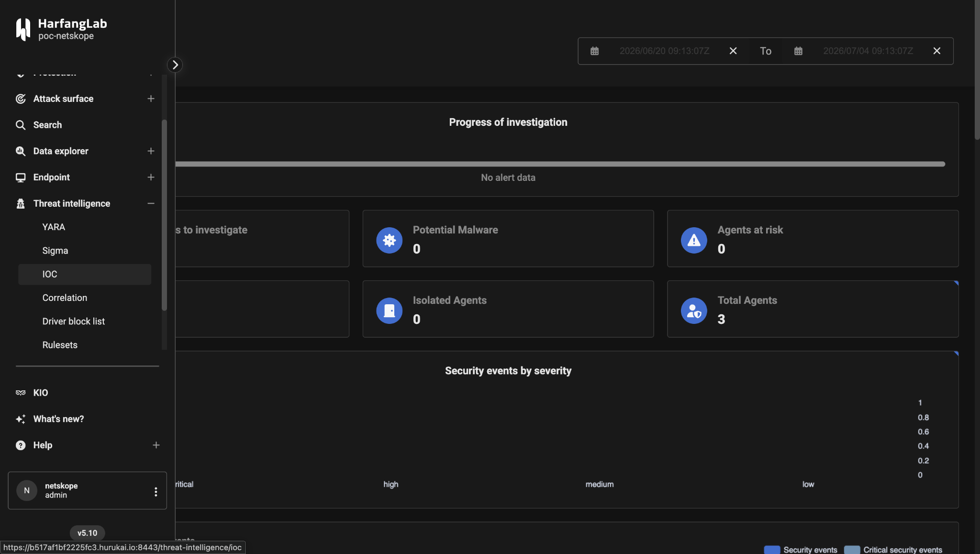
Task: Click the investigation progress bar
Action: click(560, 164)
